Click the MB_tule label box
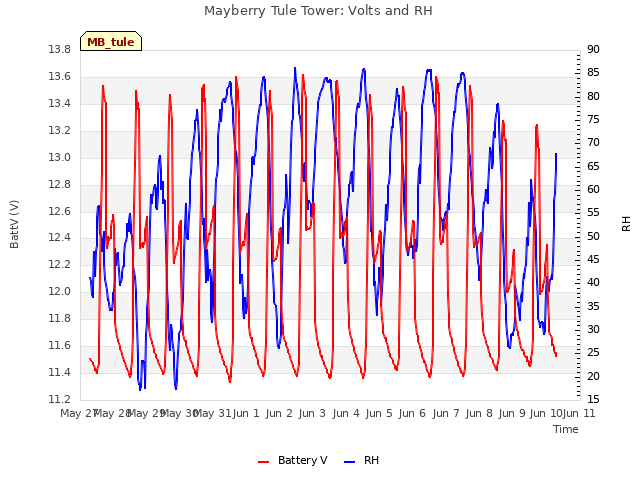 click(111, 41)
